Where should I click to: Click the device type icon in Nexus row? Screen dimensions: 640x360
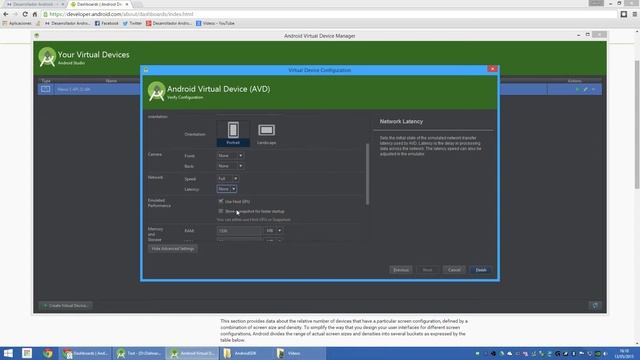[46, 89]
